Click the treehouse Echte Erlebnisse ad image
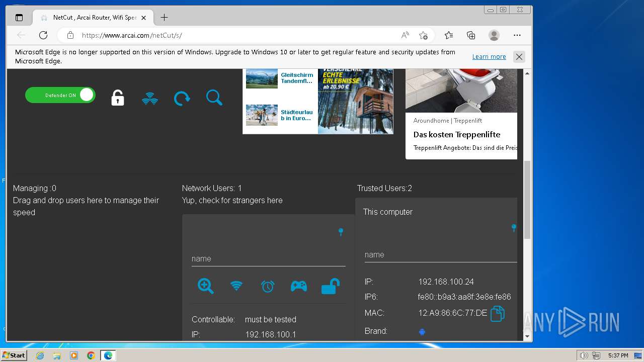Viewport: 644px width, 362px height. [356, 101]
